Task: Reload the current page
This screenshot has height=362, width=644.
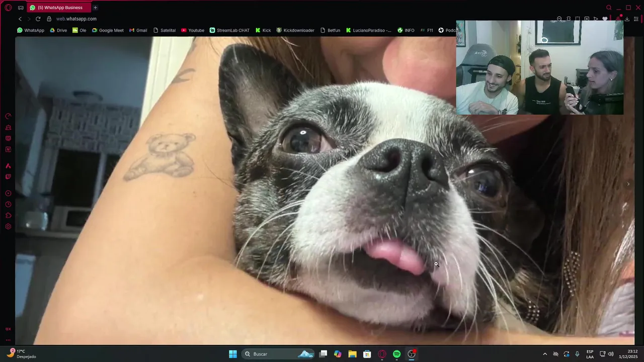Action: point(38,19)
